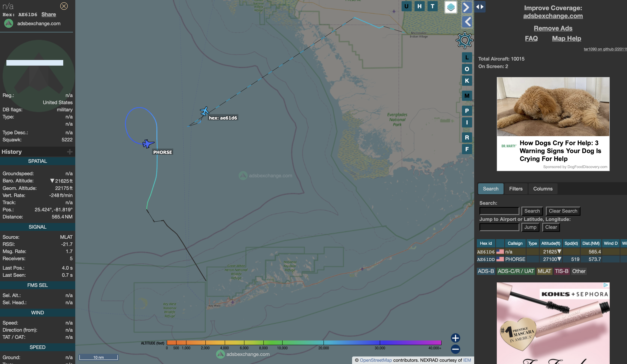Switch to the Columns tab
Image resolution: width=627 pixels, height=364 pixels.
click(x=543, y=189)
